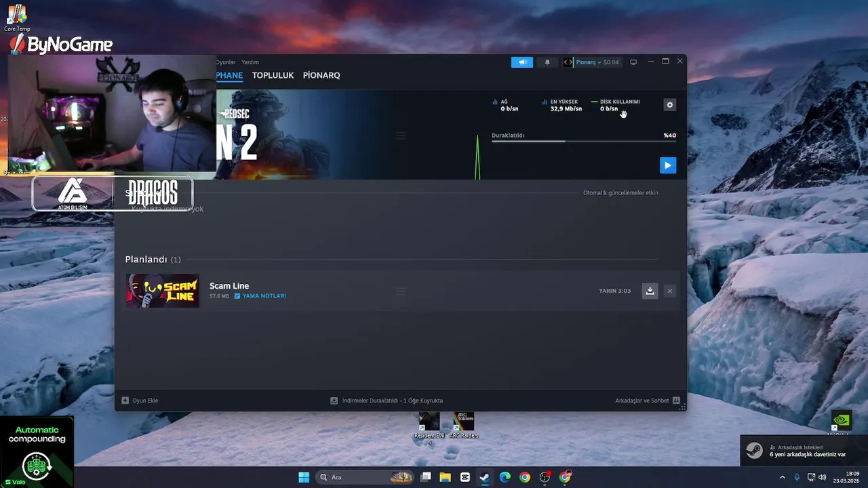Grab the current download reorder handle
This screenshot has height=488, width=868.
tap(401, 136)
